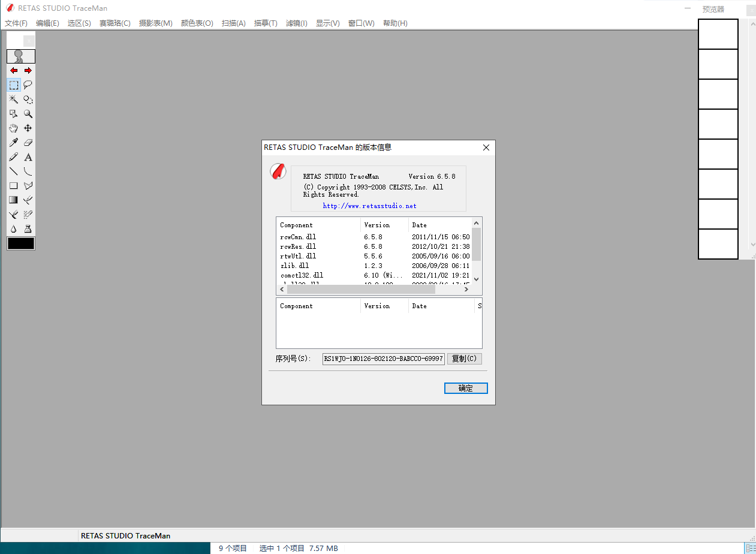Image resolution: width=756 pixels, height=554 pixels.
Task: Click upper list's Component column header
Action: (x=318, y=225)
